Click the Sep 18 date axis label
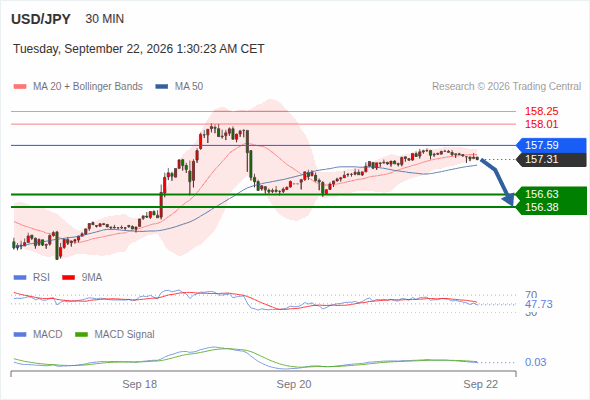 coord(140,384)
